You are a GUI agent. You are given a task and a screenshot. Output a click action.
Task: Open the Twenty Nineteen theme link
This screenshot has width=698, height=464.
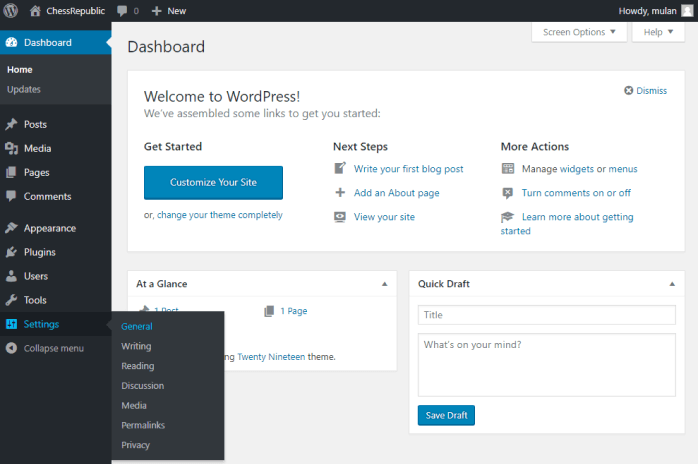[271, 357]
